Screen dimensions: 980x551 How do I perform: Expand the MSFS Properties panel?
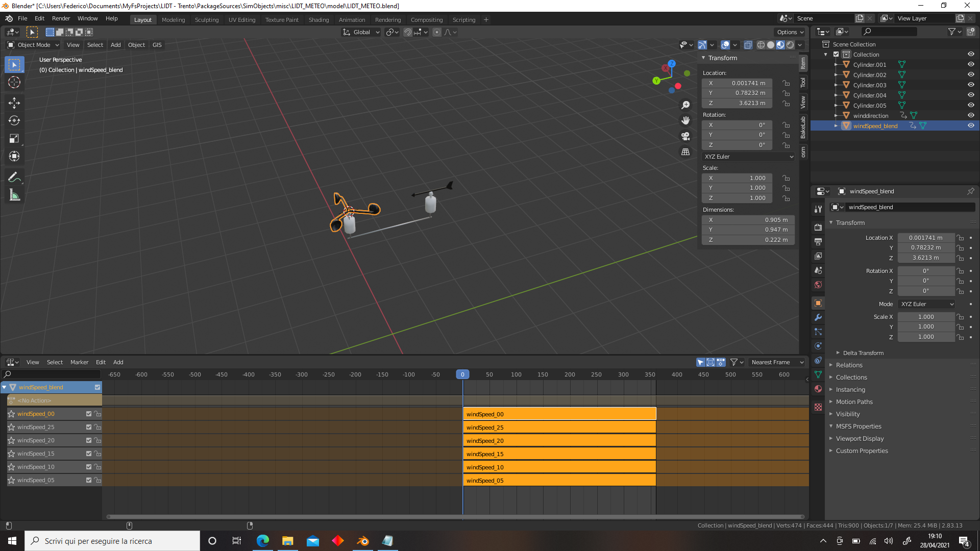[859, 427]
